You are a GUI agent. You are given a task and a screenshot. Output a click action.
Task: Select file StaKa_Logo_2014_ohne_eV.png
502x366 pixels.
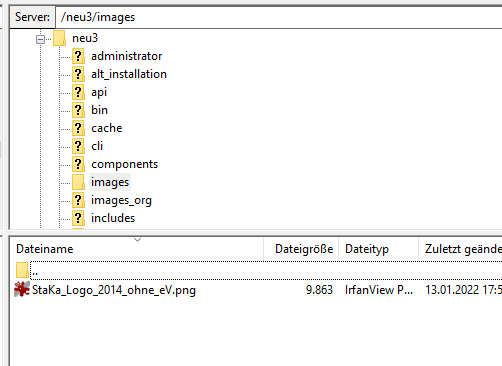114,290
